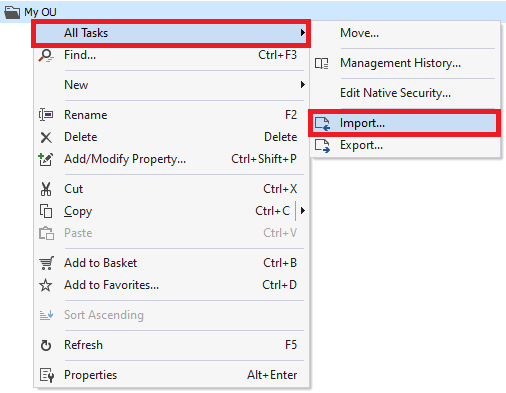This screenshot has width=506, height=393.
Task: Click the Properties icon
Action: click(46, 375)
